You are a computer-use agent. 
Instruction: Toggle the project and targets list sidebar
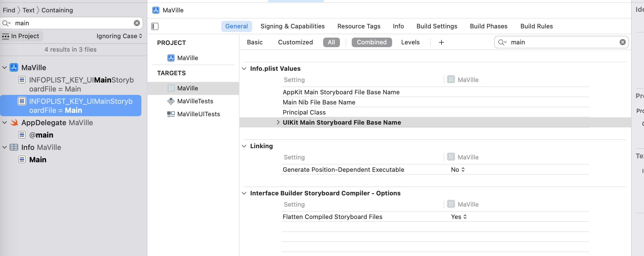[x=155, y=26]
